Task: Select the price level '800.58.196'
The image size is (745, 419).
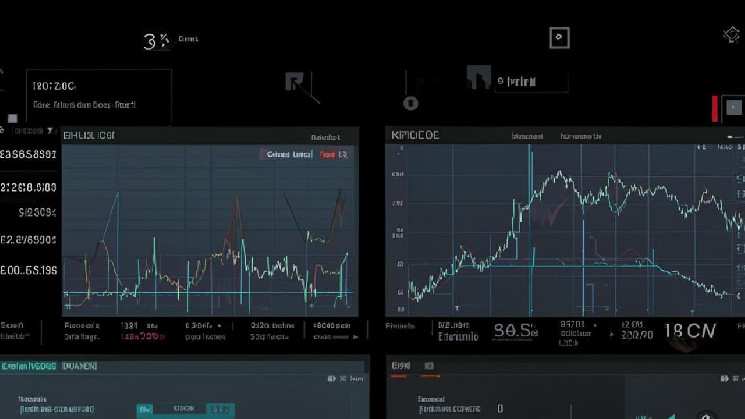Action: (29, 270)
